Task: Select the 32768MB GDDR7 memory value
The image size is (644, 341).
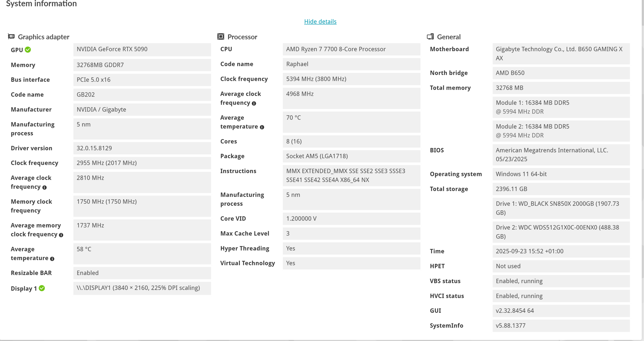Action: tap(142, 65)
